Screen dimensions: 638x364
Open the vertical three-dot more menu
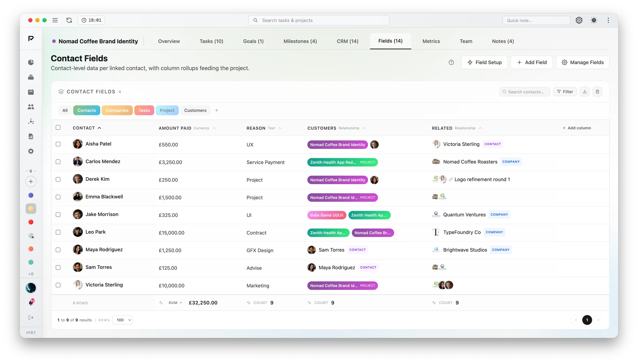pyautogui.click(x=608, y=20)
